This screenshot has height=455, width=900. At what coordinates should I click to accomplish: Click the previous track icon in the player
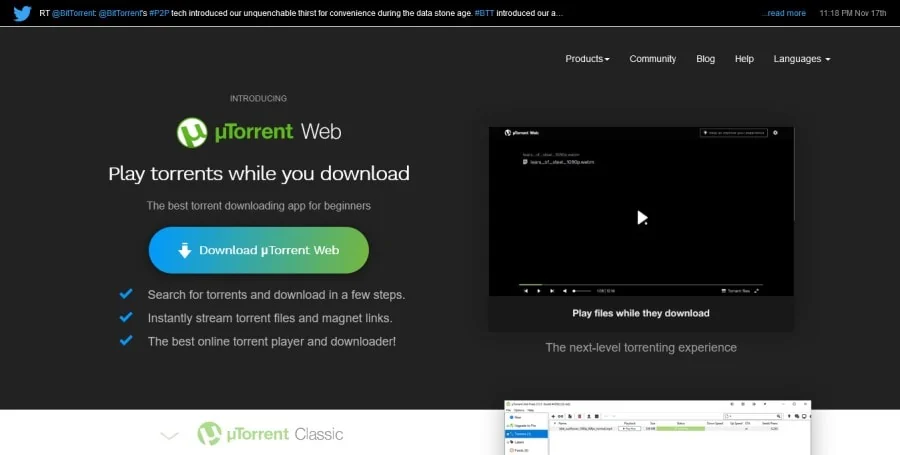(526, 291)
